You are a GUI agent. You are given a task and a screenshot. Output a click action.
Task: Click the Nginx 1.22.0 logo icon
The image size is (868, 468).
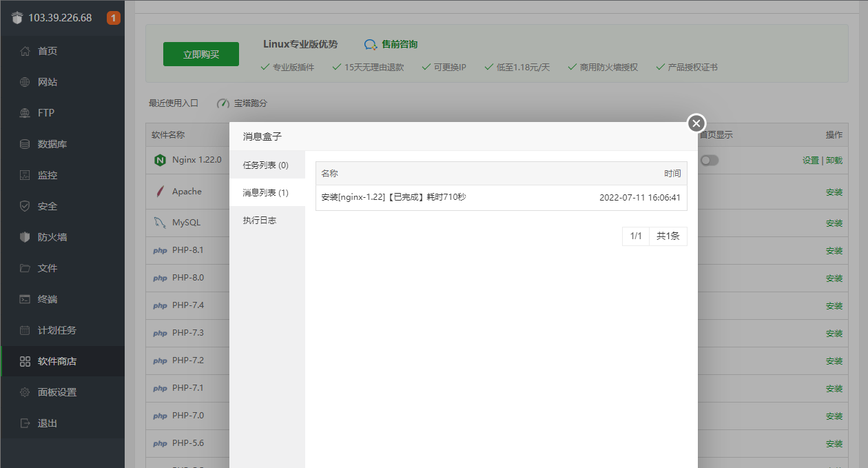[160, 160]
